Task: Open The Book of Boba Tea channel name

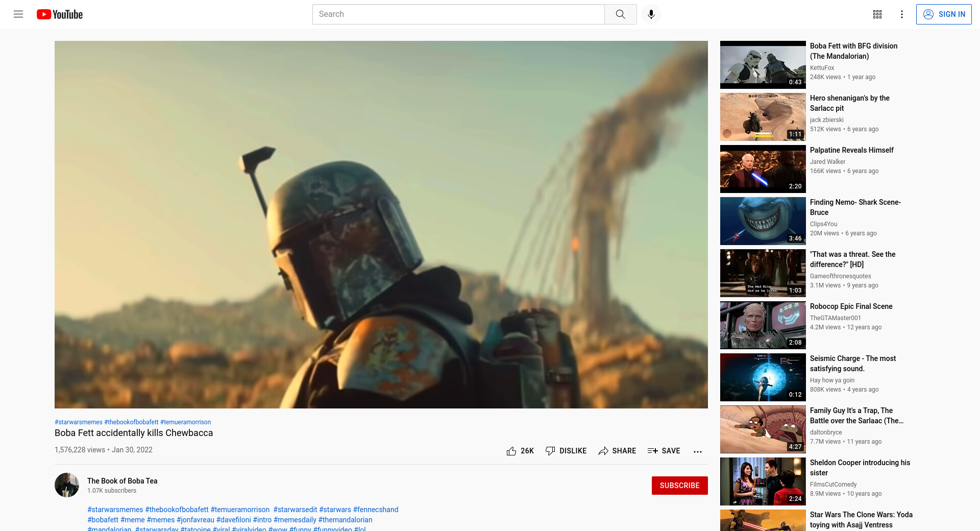Action: pos(122,481)
